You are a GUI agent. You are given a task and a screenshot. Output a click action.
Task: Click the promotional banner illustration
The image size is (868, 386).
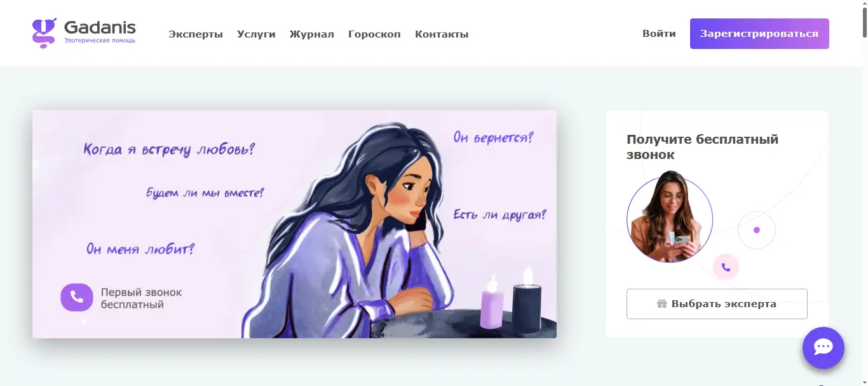coord(294,224)
